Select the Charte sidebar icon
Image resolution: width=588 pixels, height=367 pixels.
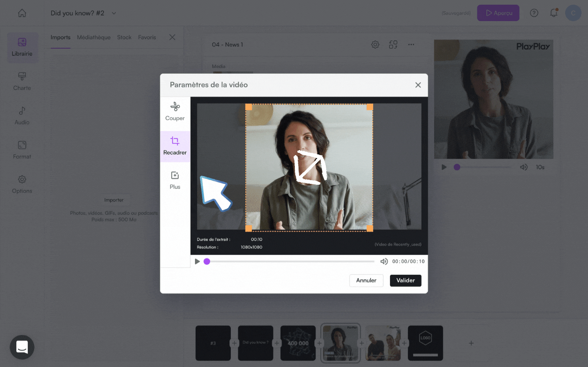point(22,81)
